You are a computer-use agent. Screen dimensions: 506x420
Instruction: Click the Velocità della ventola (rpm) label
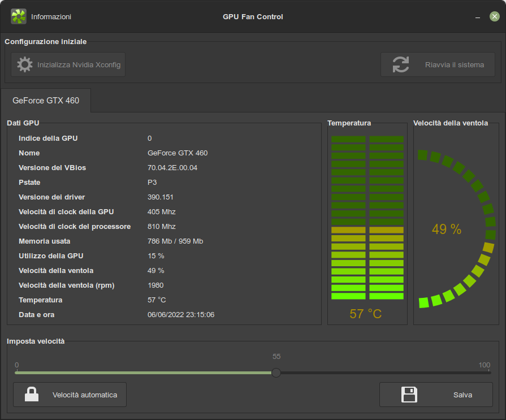[x=67, y=285]
